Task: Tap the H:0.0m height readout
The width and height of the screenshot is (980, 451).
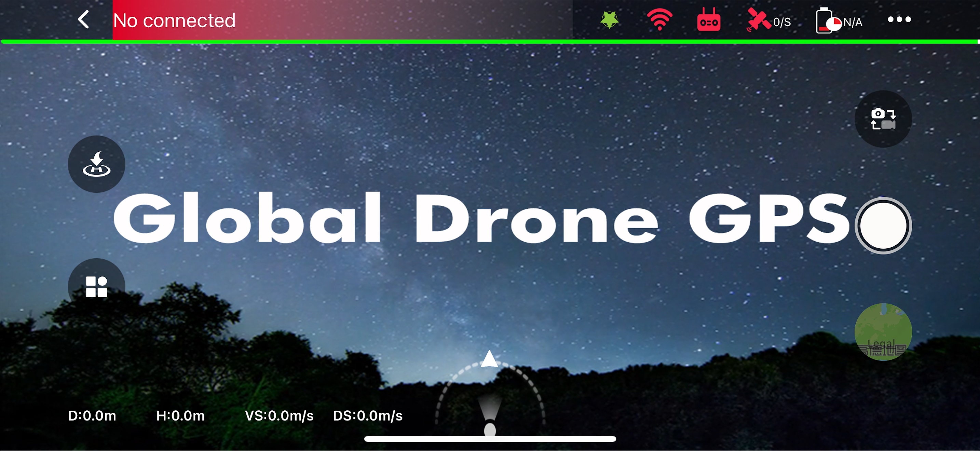Action: [180, 415]
